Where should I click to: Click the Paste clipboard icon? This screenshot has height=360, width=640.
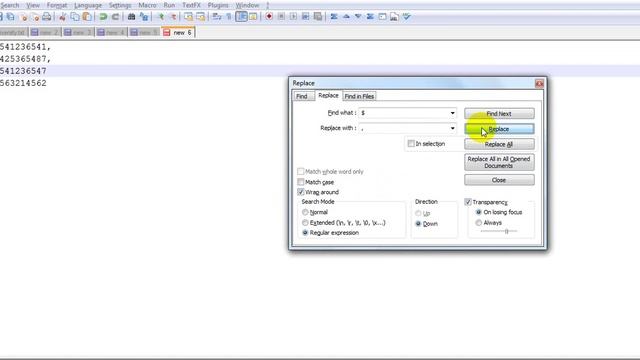point(87,17)
